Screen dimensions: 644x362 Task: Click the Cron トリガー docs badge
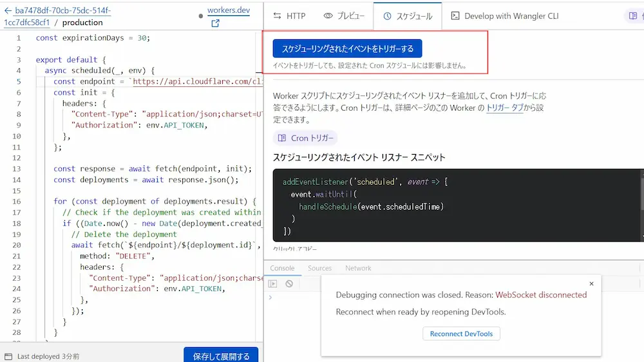pyautogui.click(x=305, y=138)
